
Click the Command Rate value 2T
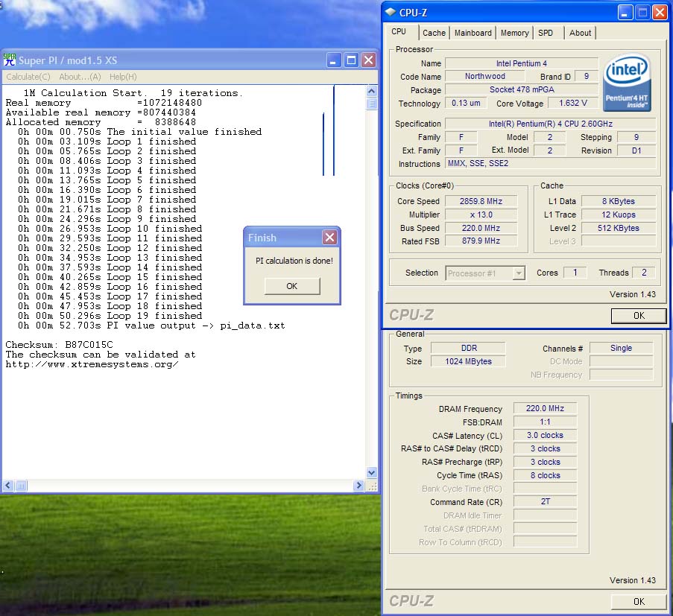click(545, 501)
